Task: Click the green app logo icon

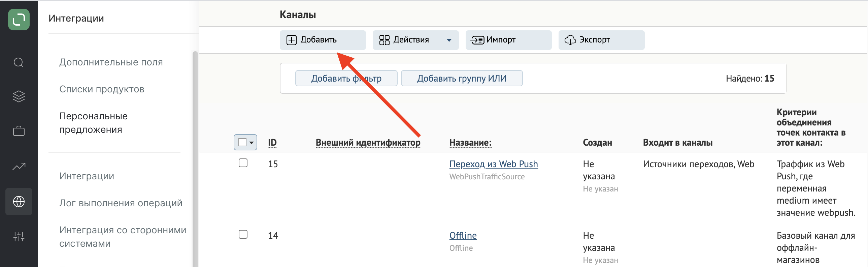Action: [19, 20]
